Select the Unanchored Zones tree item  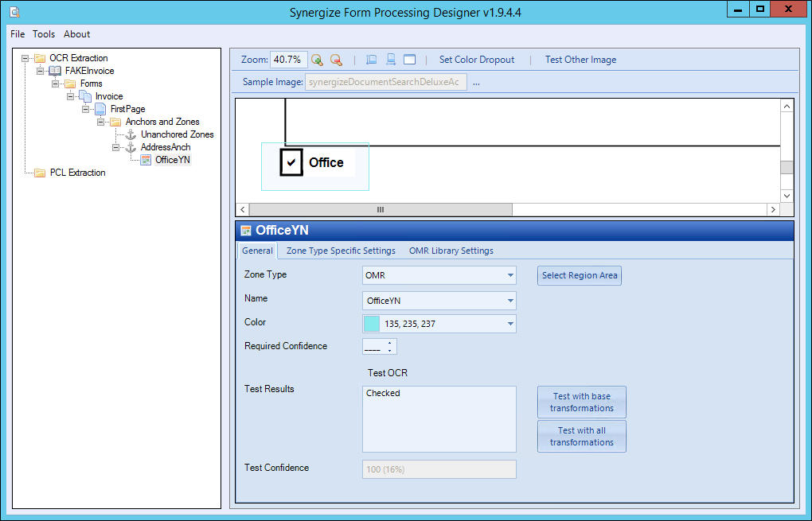(177, 134)
